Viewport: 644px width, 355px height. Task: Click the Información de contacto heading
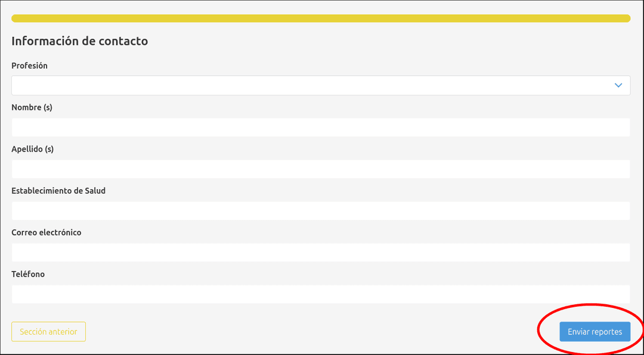point(80,41)
